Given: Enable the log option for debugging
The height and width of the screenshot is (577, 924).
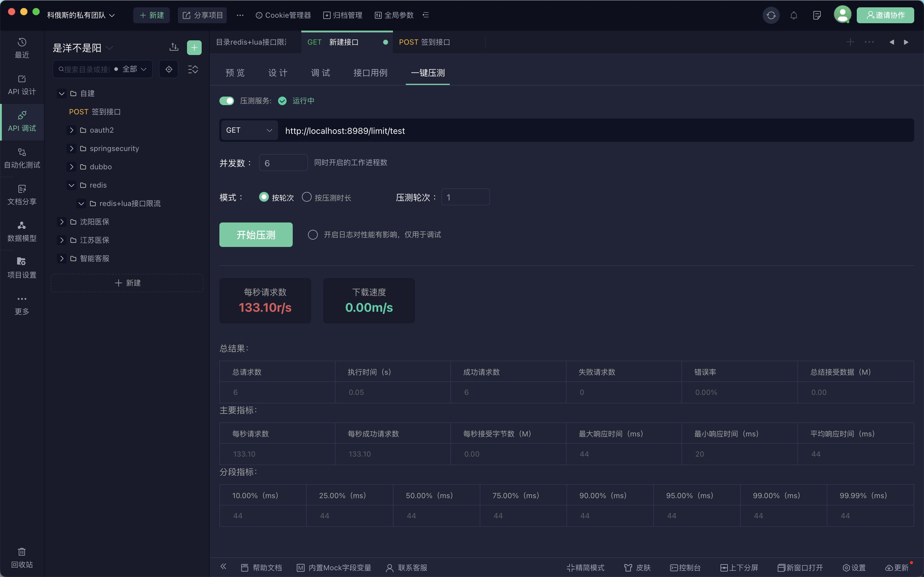Looking at the screenshot, I should coord(313,235).
